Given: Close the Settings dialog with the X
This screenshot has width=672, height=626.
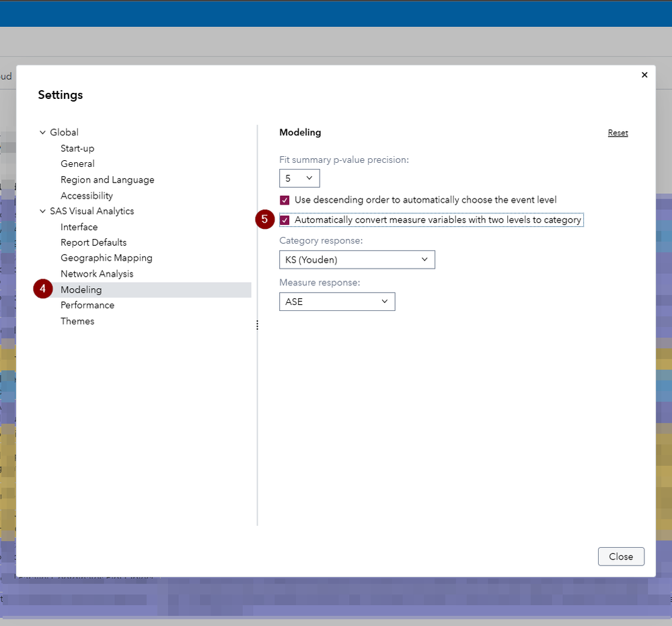Looking at the screenshot, I should (x=644, y=75).
